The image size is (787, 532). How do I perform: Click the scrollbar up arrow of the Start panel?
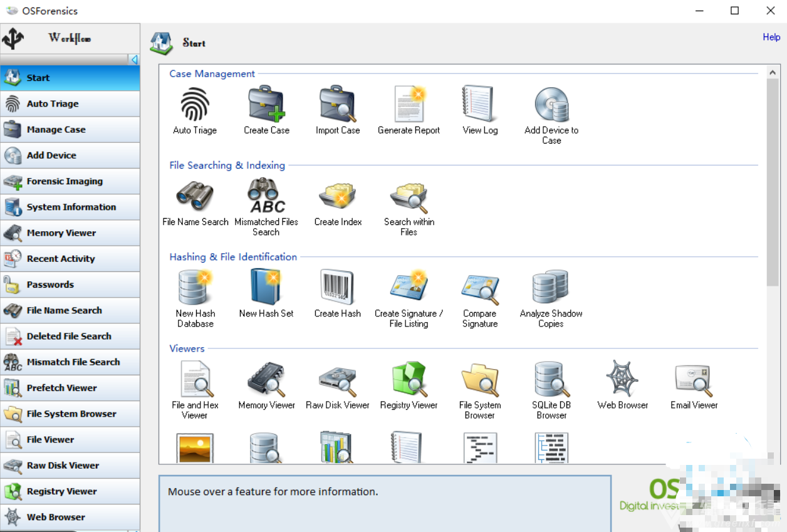pos(773,73)
